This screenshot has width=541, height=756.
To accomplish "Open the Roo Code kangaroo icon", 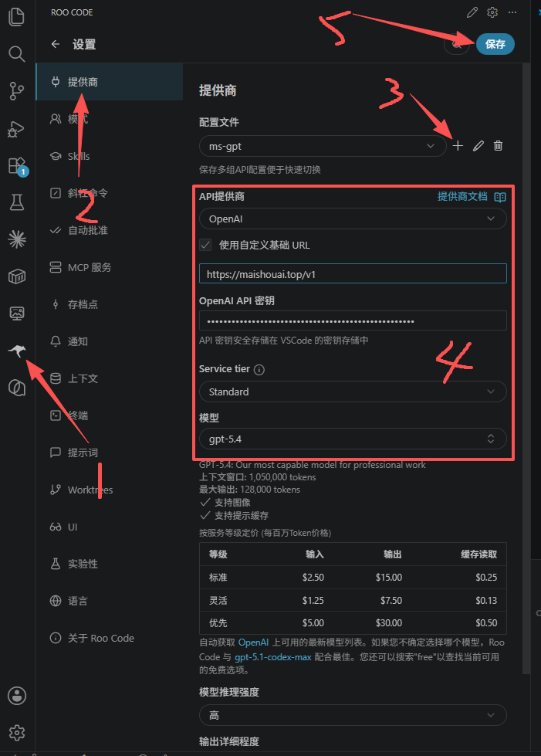I will pos(17,351).
